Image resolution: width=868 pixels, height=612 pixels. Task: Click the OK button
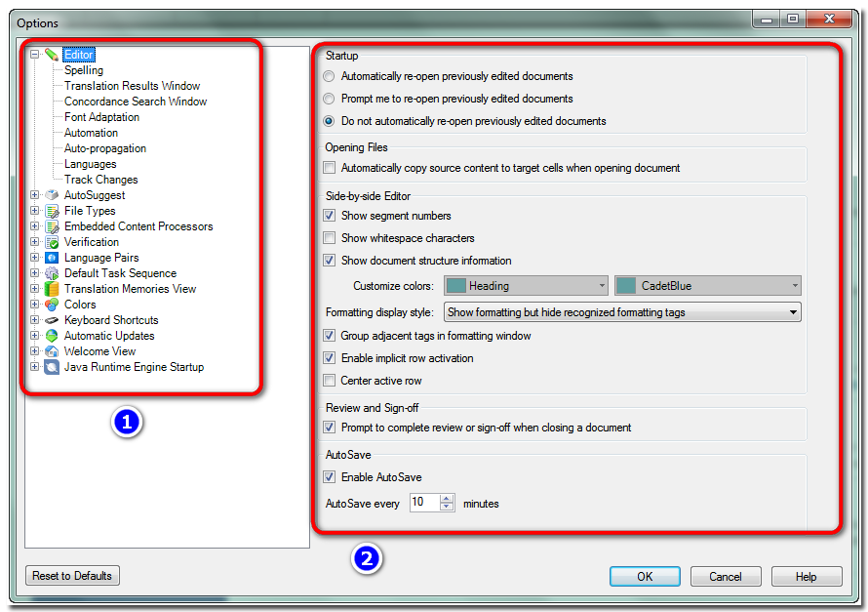[x=645, y=577]
